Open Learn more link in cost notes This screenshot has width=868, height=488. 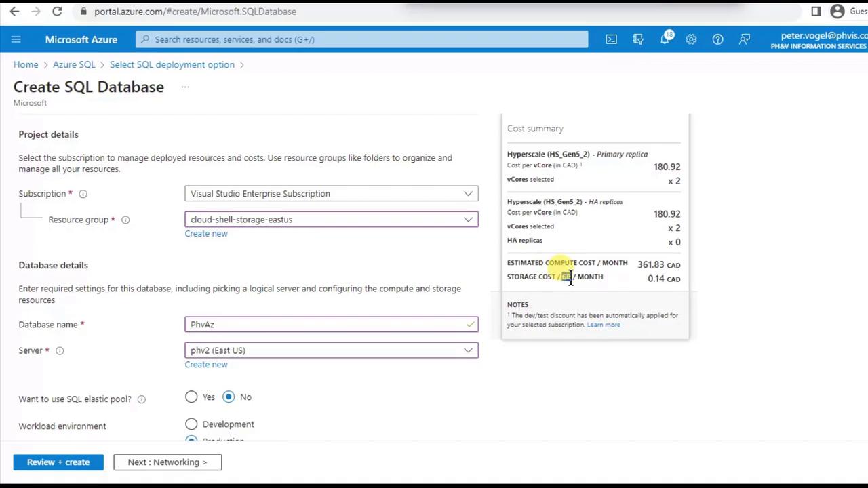pos(604,325)
